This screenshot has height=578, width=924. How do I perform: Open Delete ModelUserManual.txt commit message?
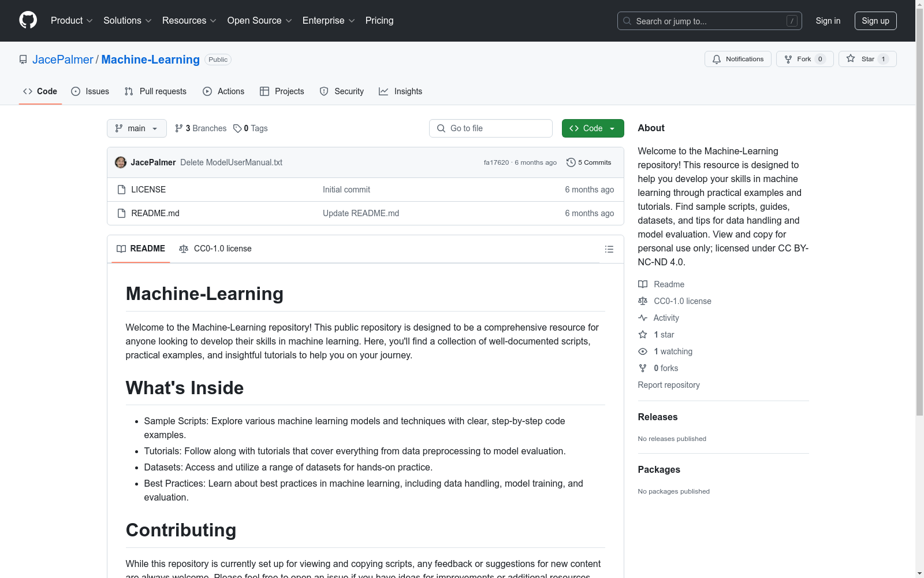(231, 162)
